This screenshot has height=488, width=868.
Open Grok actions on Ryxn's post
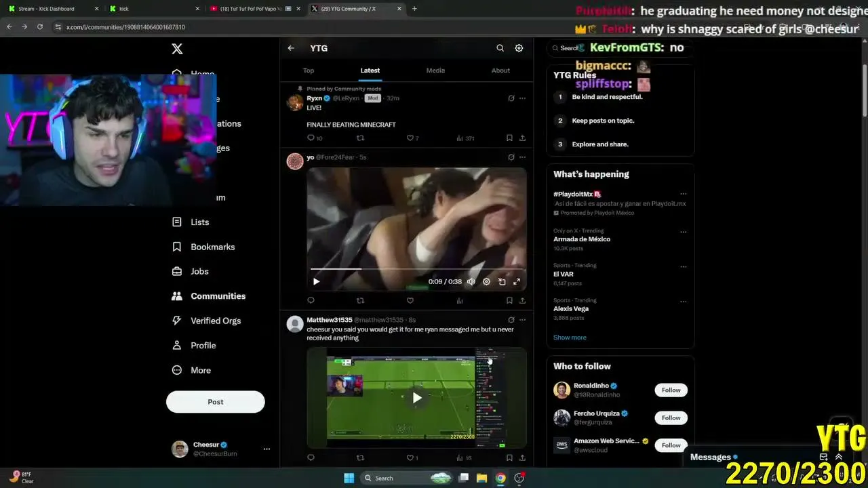tap(511, 98)
